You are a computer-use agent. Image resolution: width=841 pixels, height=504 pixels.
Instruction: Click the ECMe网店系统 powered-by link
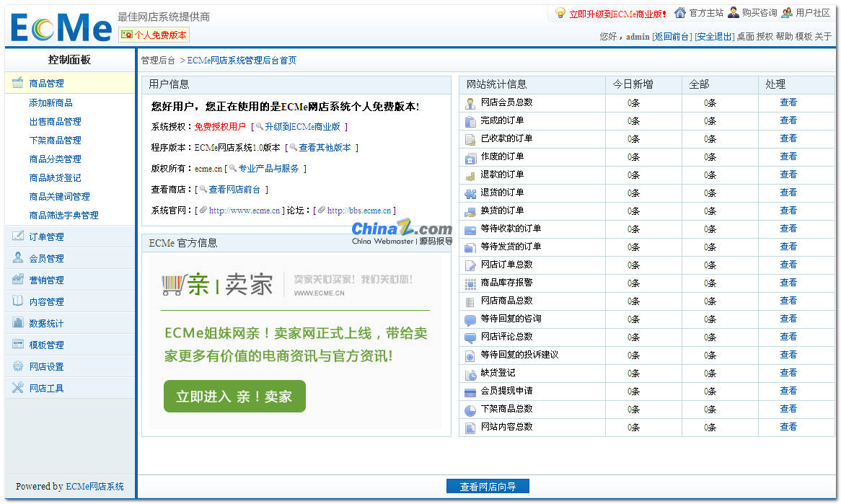[95, 486]
